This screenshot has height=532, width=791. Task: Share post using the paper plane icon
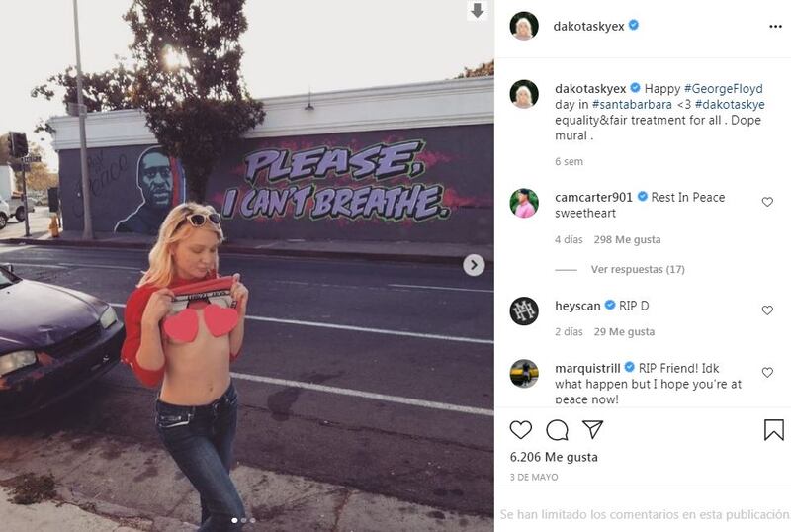(x=592, y=429)
